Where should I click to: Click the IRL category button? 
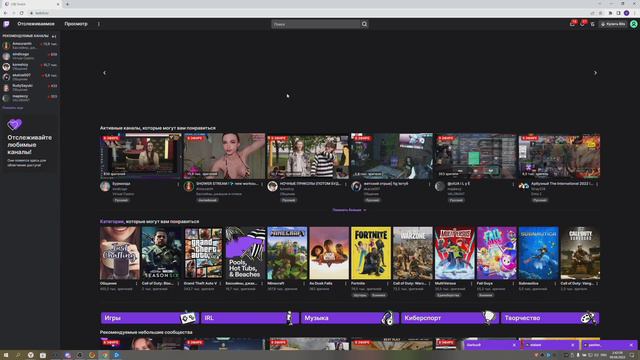click(x=249, y=318)
